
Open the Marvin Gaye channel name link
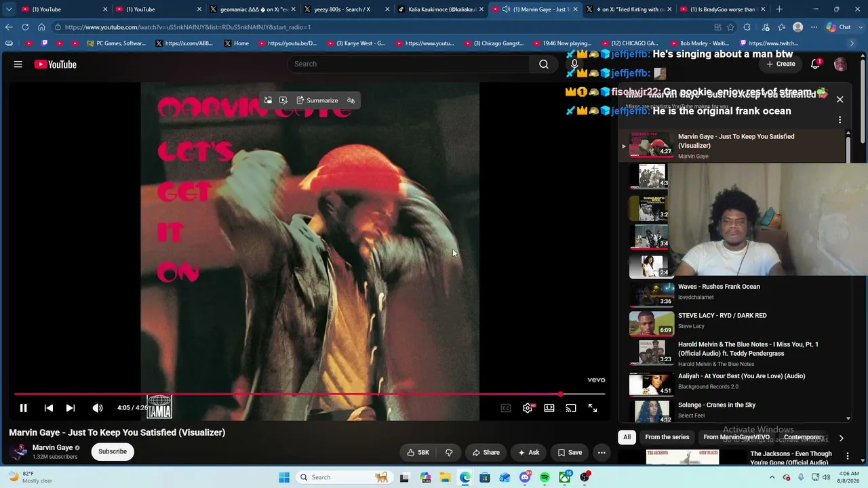click(x=52, y=447)
